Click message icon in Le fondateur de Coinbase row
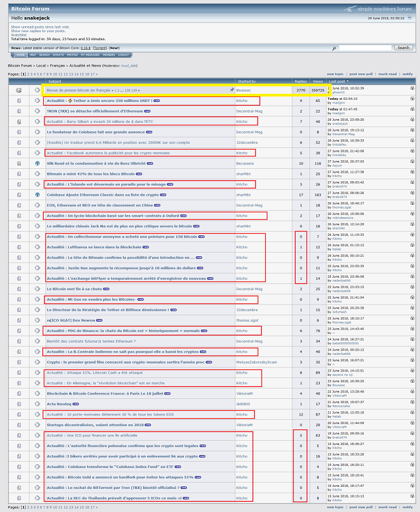Screen dimensions: 420x512 (x=37, y=132)
